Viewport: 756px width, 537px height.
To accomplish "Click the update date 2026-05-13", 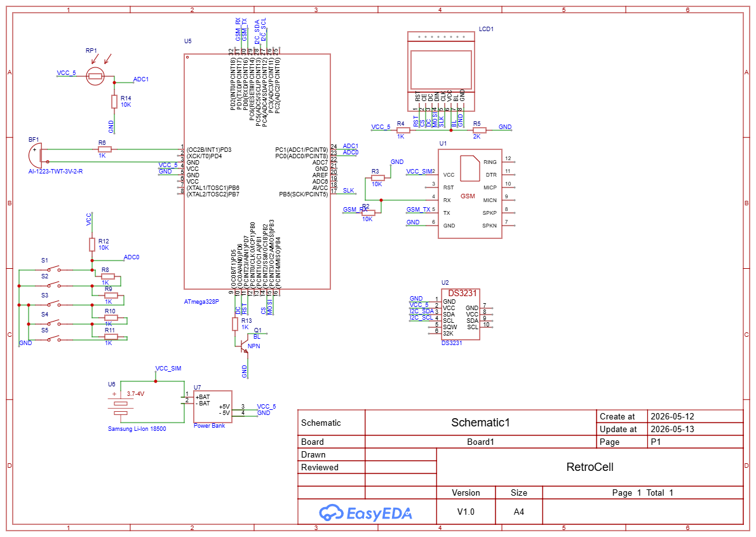I will tap(673, 429).
